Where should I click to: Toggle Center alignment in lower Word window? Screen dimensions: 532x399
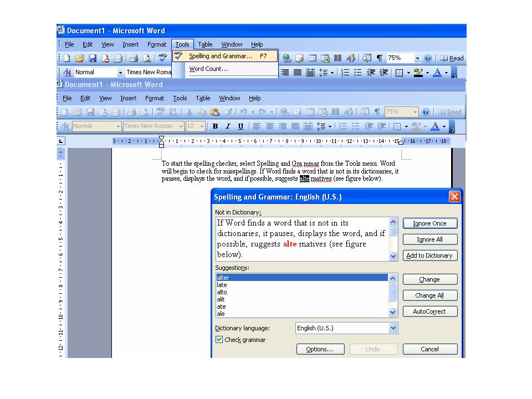point(270,126)
